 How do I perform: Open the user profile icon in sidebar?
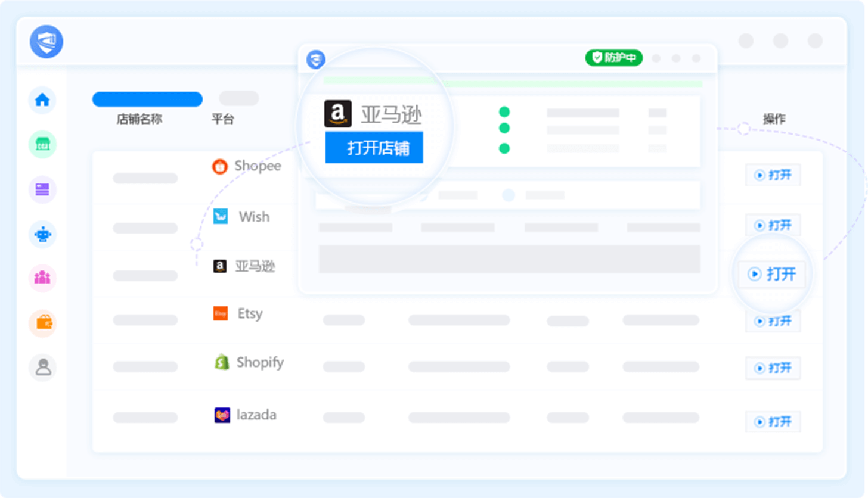coord(42,368)
